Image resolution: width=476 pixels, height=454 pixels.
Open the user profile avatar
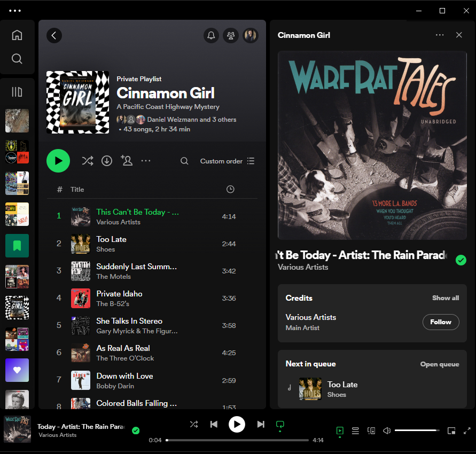point(251,35)
